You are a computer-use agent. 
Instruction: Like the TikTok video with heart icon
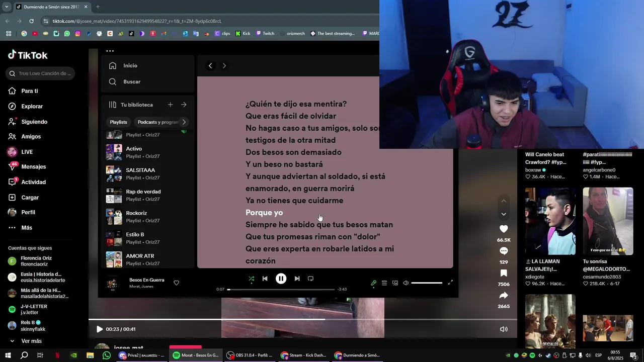point(504,229)
